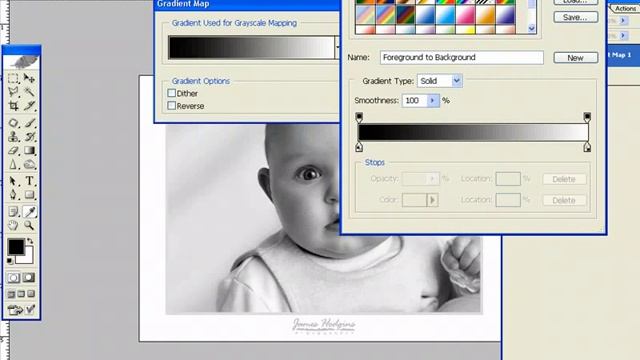This screenshot has height=360, width=640.
Task: Open the Smoothness slider arrow
Action: click(x=432, y=100)
